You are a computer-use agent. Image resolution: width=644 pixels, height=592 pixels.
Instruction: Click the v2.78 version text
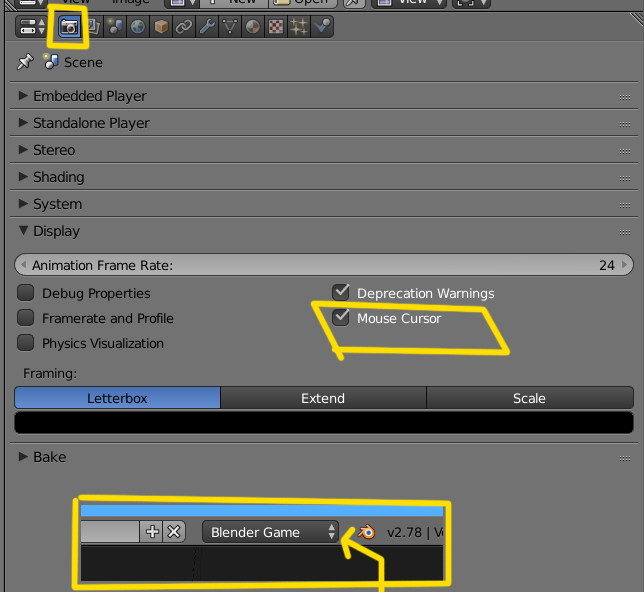404,532
